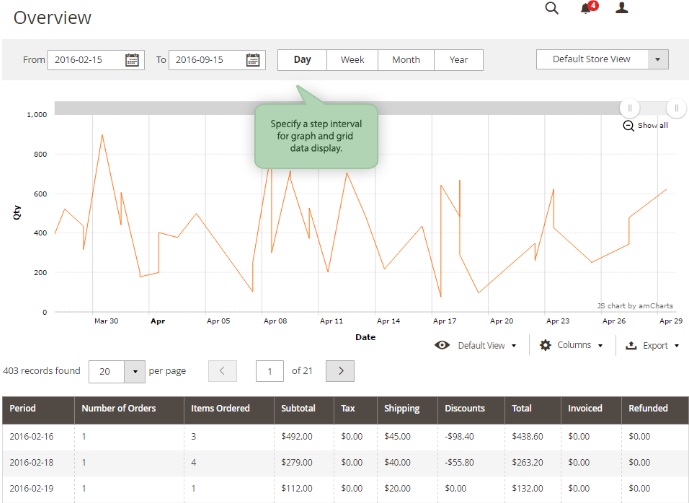Screen dimensions: 689x503
Task: Click the Overview page title
Action: (52, 18)
